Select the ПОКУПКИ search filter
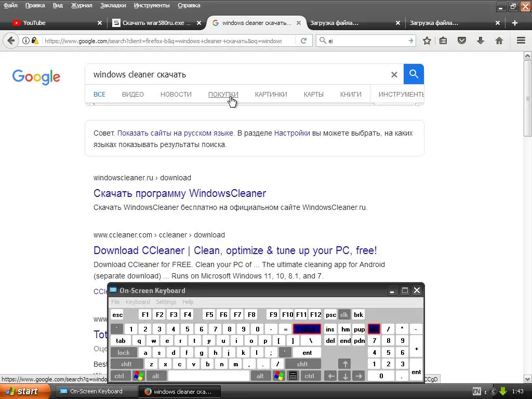 [223, 95]
